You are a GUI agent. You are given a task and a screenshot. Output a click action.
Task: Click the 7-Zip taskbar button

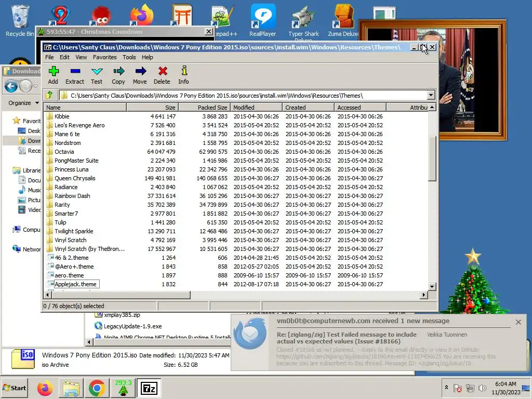(x=149, y=388)
